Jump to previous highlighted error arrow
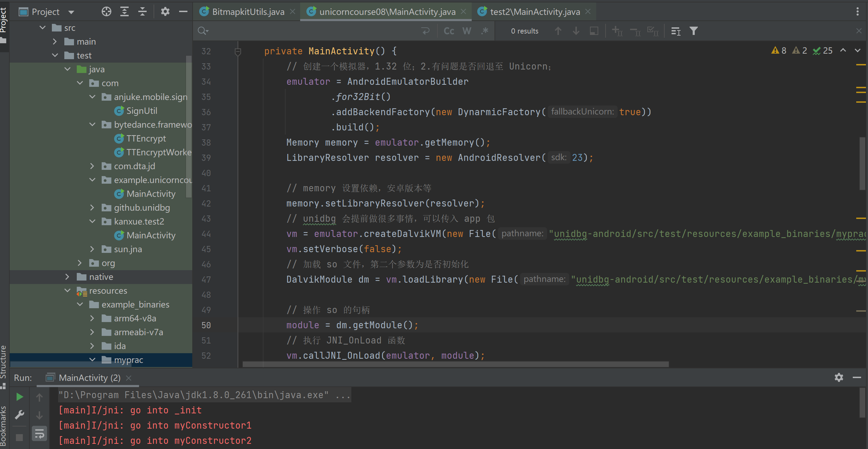This screenshot has height=449, width=868. point(843,51)
